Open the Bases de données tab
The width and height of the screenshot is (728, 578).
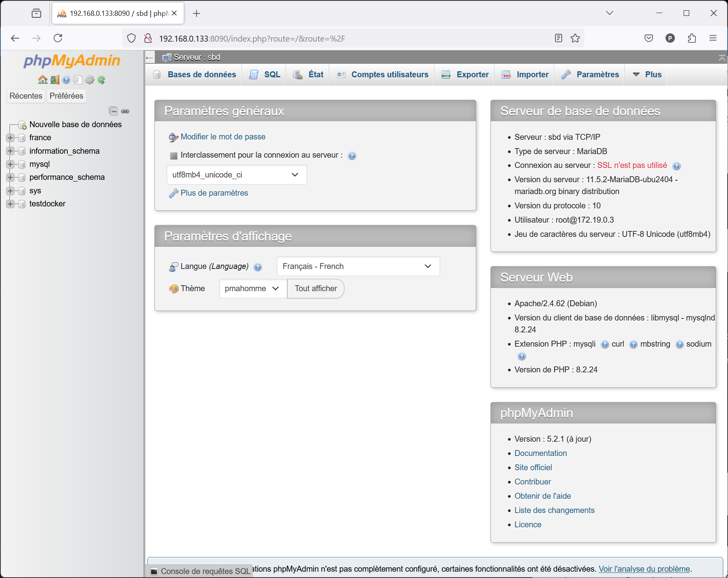coord(194,74)
